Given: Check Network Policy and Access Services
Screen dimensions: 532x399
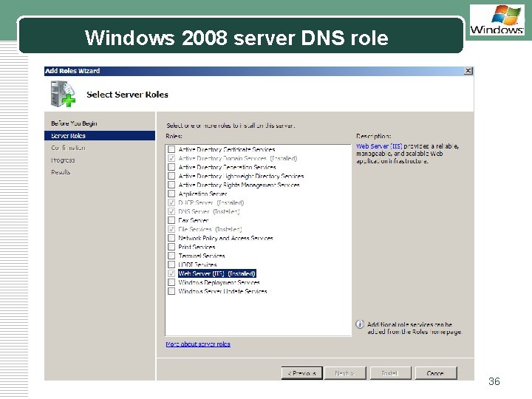Looking at the screenshot, I should [171, 238].
